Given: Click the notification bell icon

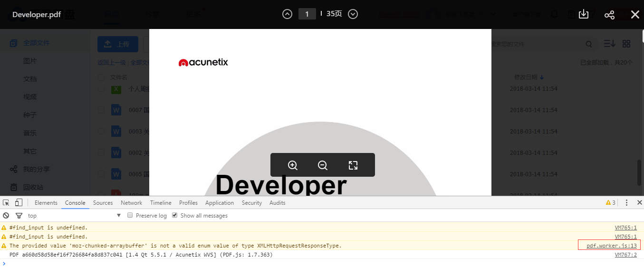Looking at the screenshot, I should [554, 14].
